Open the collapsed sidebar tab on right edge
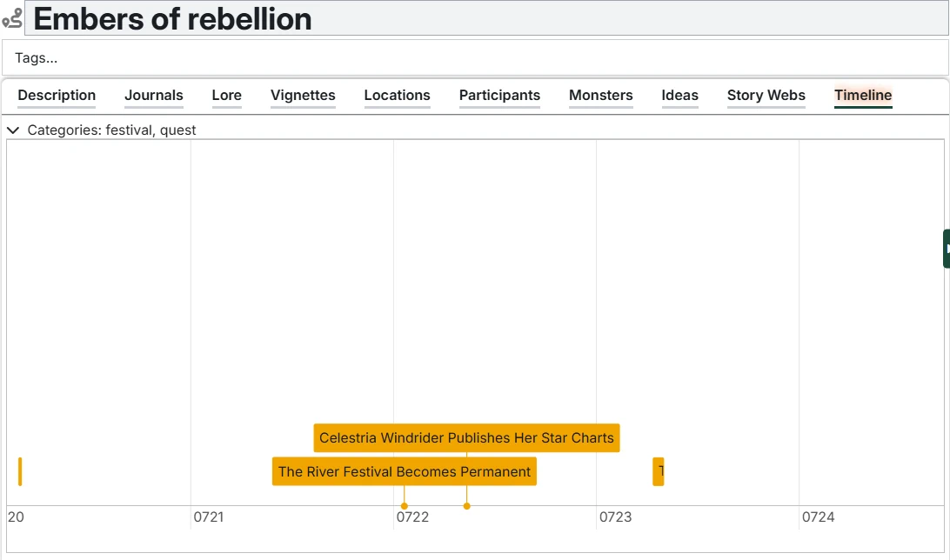Viewport: 950px width, 560px height. click(946, 249)
